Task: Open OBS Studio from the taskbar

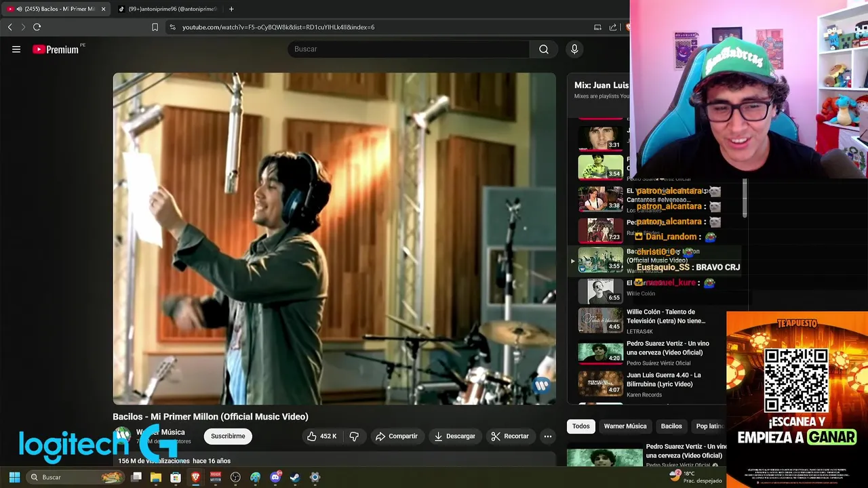Action: click(235, 477)
